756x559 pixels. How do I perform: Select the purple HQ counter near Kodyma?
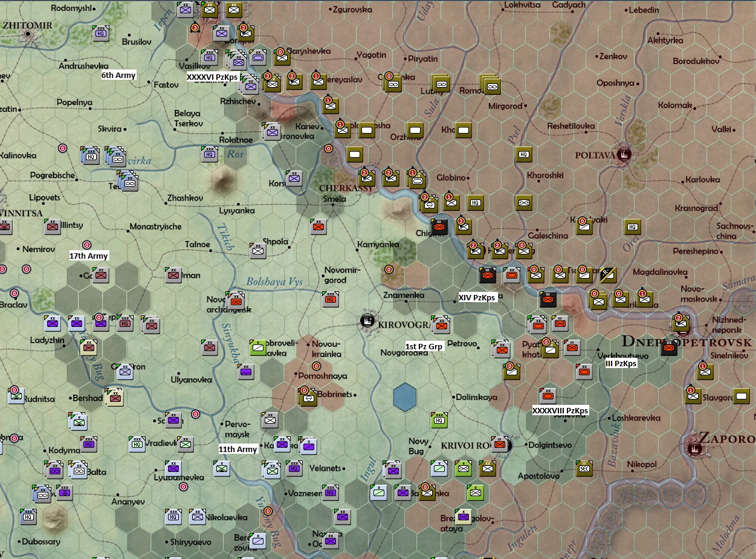[89, 444]
